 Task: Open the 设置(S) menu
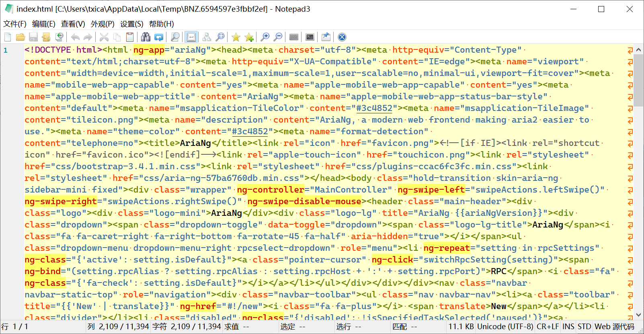point(131,24)
